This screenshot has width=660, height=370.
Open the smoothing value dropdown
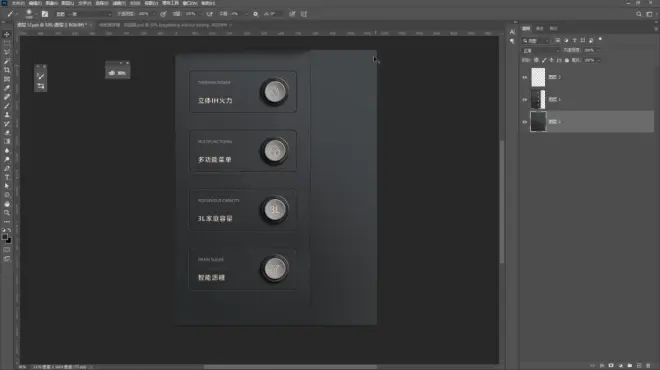246,14
